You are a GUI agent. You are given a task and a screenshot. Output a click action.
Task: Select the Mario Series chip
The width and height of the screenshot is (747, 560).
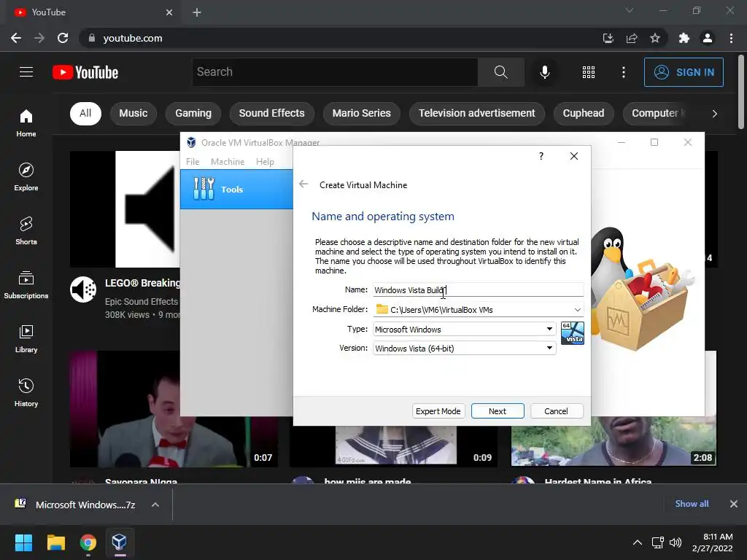point(362,113)
